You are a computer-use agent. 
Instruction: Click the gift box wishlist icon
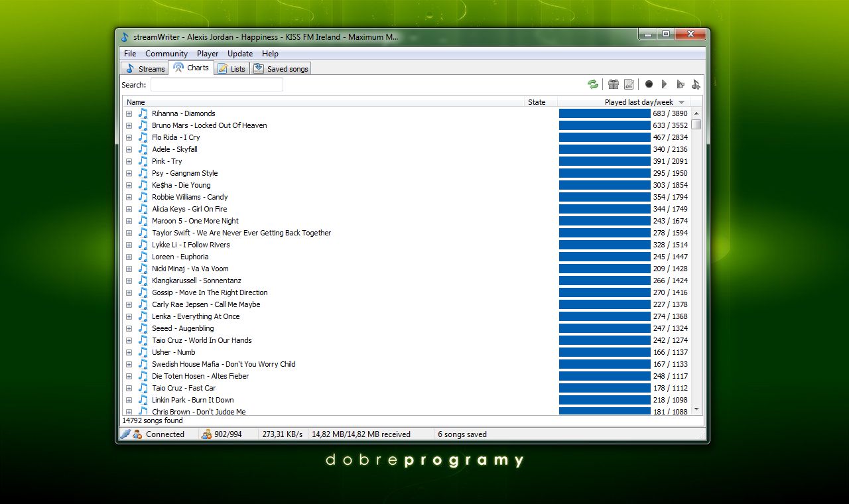click(x=614, y=84)
